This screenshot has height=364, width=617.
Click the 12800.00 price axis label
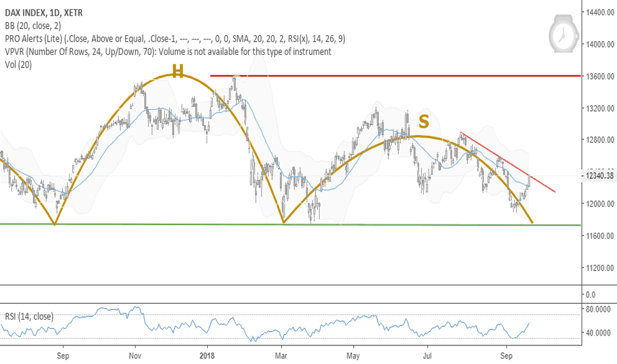pyautogui.click(x=600, y=140)
